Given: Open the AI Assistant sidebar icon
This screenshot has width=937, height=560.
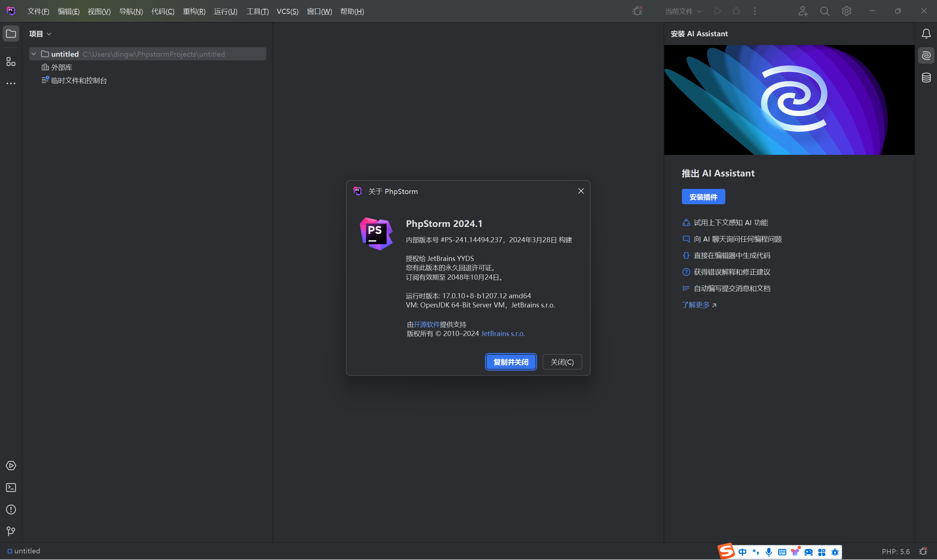Looking at the screenshot, I should click(x=926, y=56).
